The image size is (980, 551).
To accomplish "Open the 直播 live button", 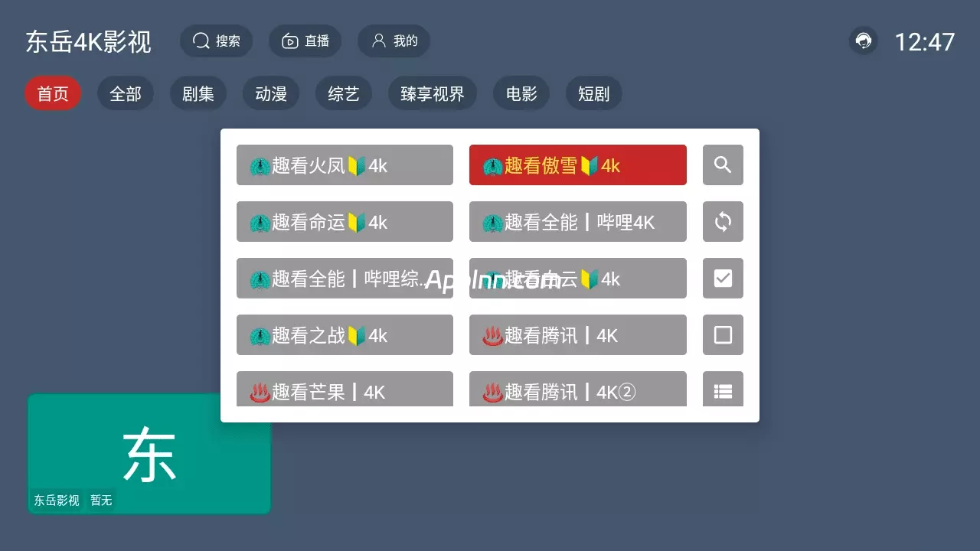I will (x=305, y=41).
